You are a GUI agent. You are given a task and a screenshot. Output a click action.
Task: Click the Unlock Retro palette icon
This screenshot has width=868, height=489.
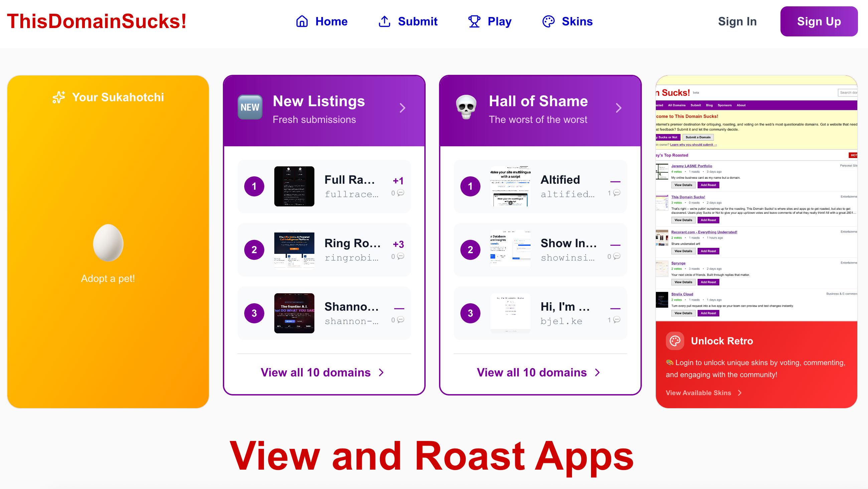(675, 341)
